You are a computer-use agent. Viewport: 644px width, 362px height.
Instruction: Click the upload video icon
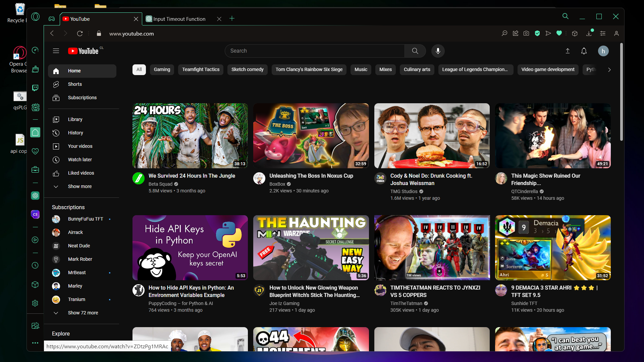(x=568, y=51)
